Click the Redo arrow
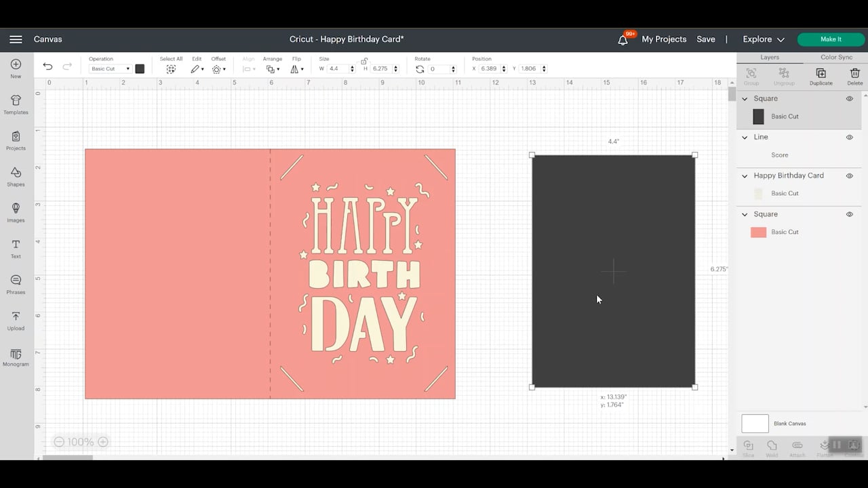Viewport: 868px width, 488px height. click(x=67, y=66)
